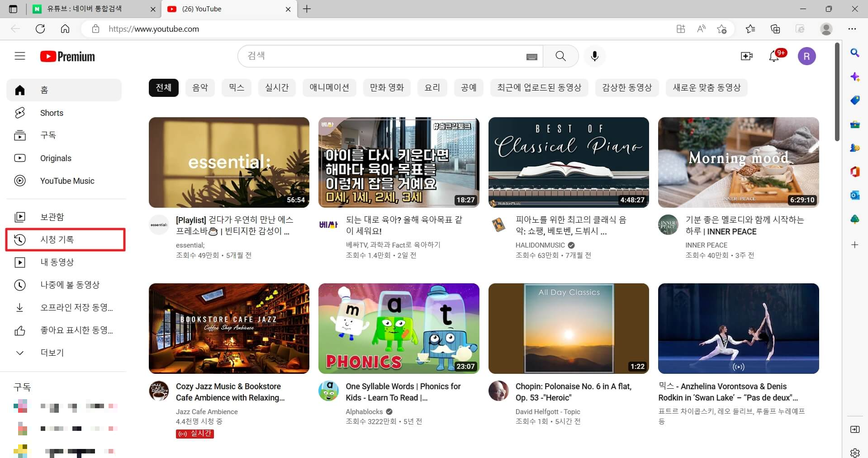This screenshot has height=458, width=868.
Task: Open the on-screen keyboard in the search bar
Action: (531, 56)
